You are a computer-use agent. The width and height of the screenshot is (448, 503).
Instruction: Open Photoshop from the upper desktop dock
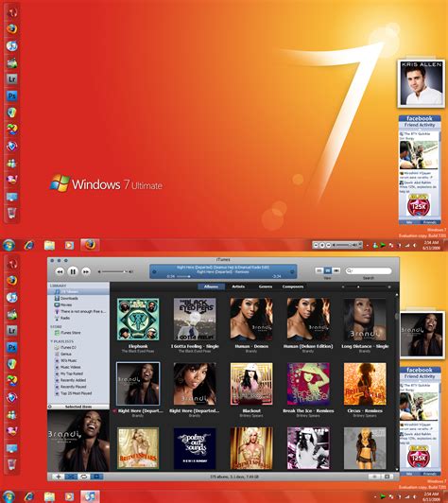(12, 95)
